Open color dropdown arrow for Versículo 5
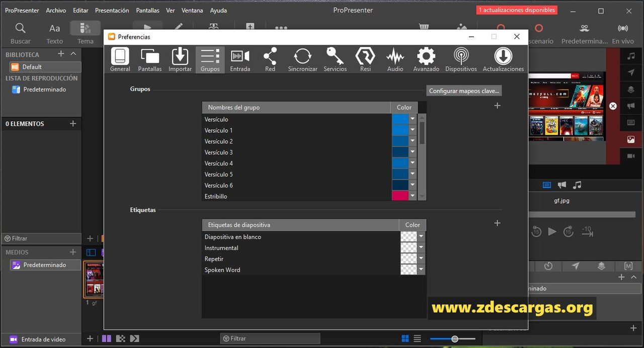 click(413, 175)
